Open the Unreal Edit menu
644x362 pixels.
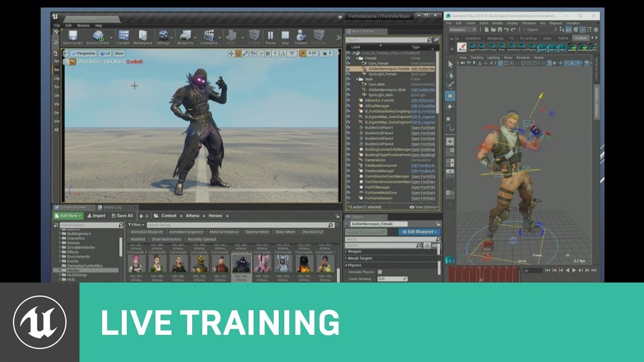point(68,26)
